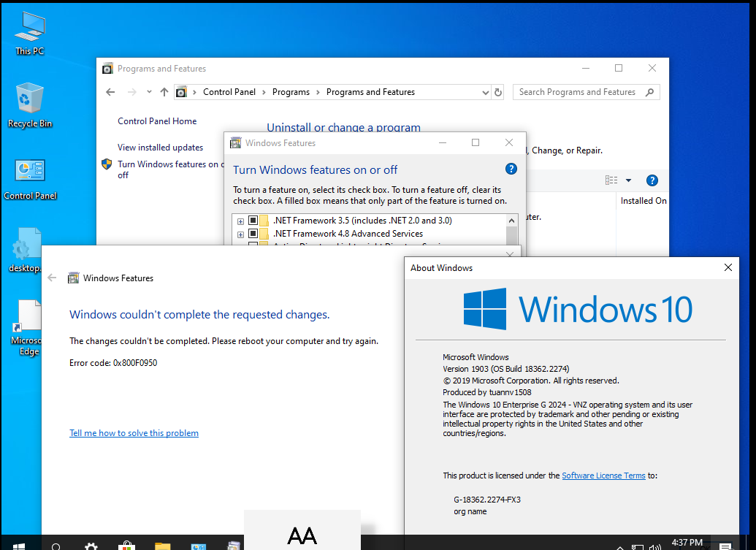Open taskbar Search
Screen dimensions: 756x550
[x=56, y=546]
